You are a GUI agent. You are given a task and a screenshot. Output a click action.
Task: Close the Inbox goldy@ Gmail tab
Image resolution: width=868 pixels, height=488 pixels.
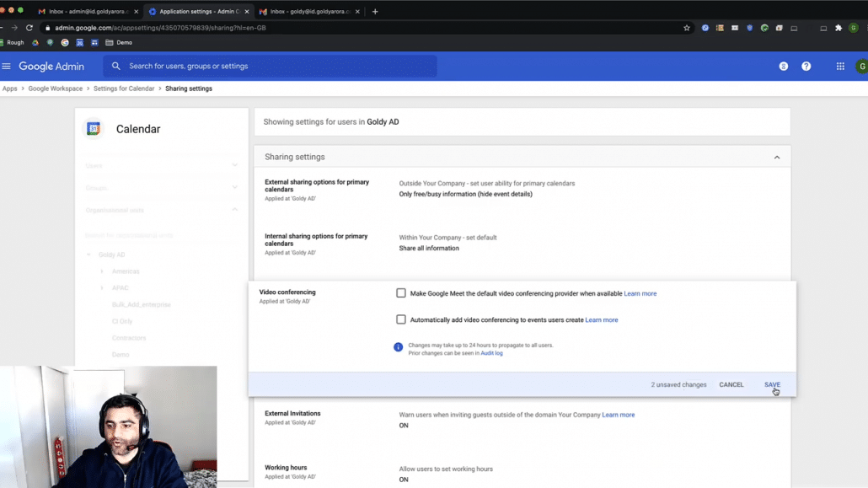click(357, 11)
